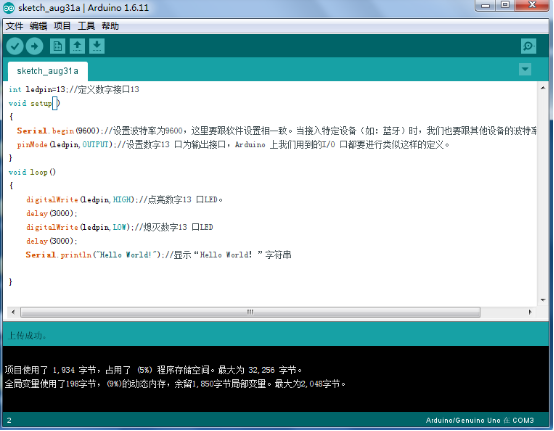The image size is (554, 431).
Task: Open a sketch with the up-arrow icon
Action: click(77, 46)
